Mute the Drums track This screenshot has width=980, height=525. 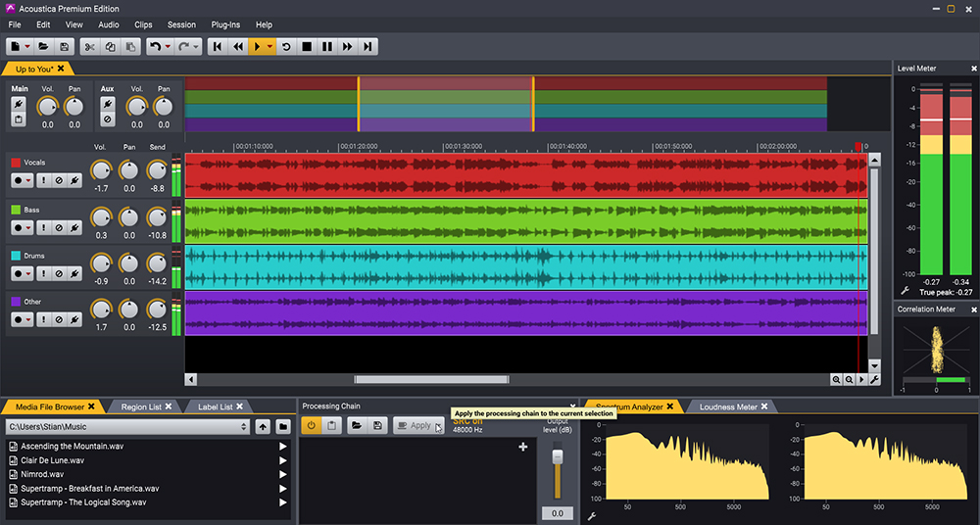pyautogui.click(x=59, y=273)
